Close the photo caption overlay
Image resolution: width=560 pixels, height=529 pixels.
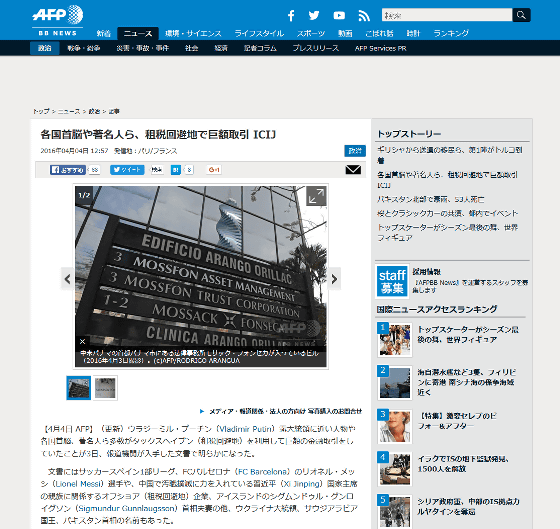pos(82,341)
